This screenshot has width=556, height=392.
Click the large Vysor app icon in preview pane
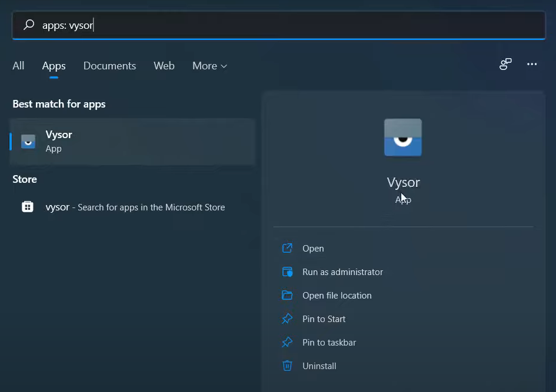[403, 138]
